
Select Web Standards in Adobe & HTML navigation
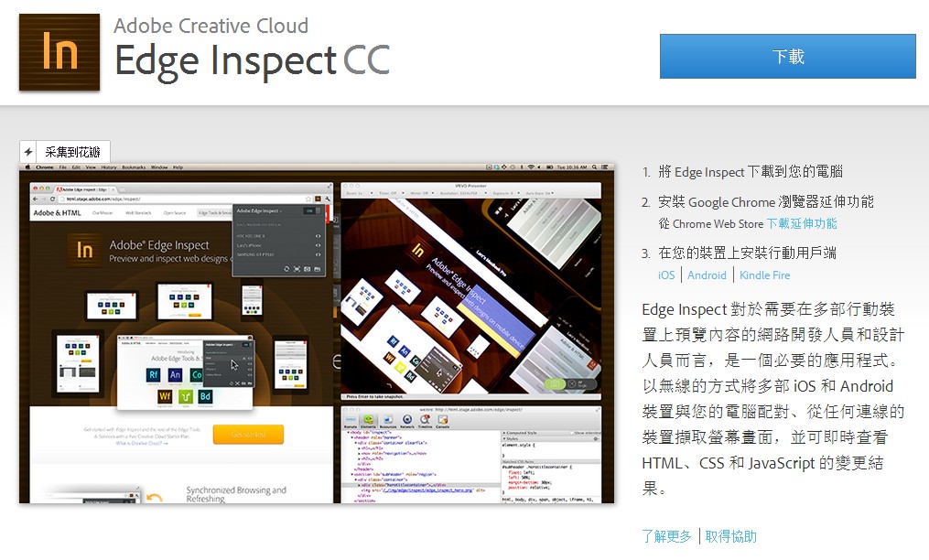click(x=136, y=212)
